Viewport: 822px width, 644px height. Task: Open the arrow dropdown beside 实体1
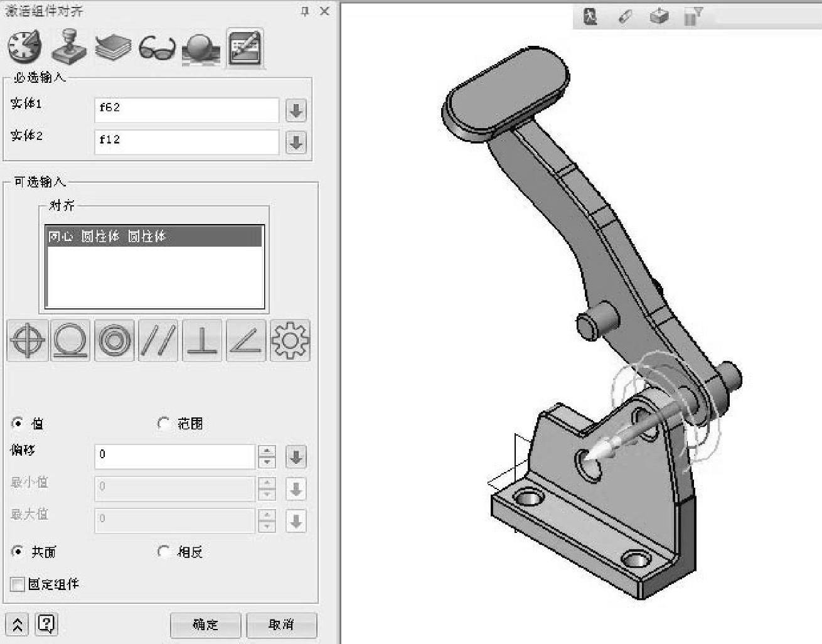pos(296,110)
